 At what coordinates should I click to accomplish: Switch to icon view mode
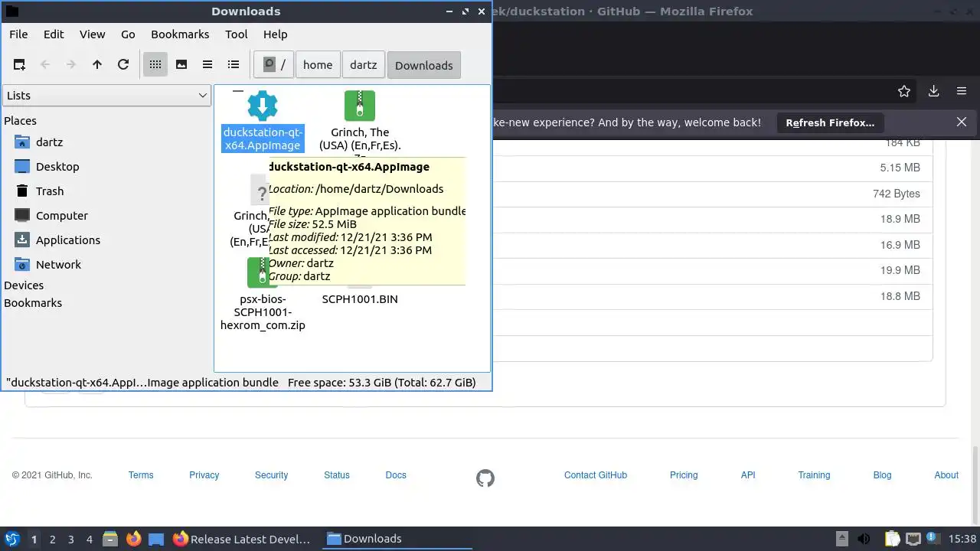[x=155, y=65]
